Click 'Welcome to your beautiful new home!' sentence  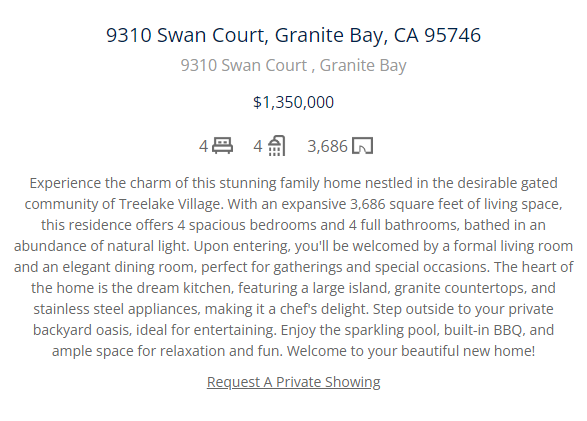(x=411, y=351)
